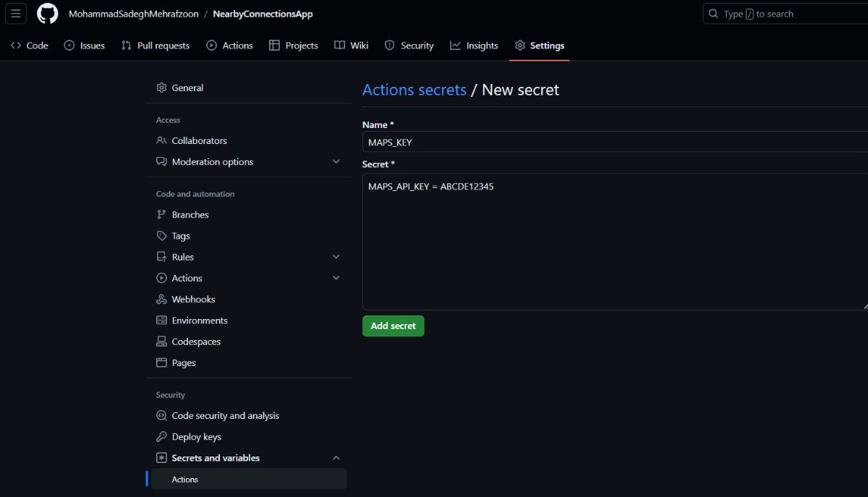Open the Issues tab

[85, 46]
